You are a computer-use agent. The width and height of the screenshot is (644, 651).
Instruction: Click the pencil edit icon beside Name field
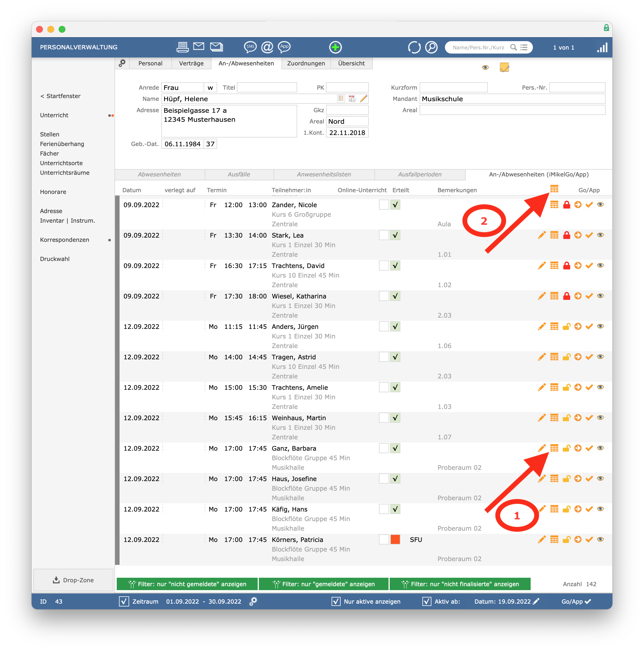point(363,98)
